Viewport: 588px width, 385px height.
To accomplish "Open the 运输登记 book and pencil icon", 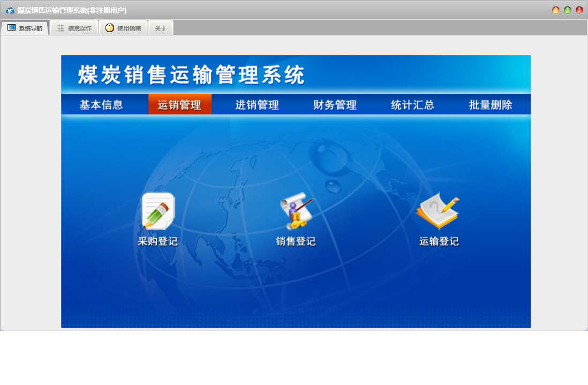I will 438,210.
